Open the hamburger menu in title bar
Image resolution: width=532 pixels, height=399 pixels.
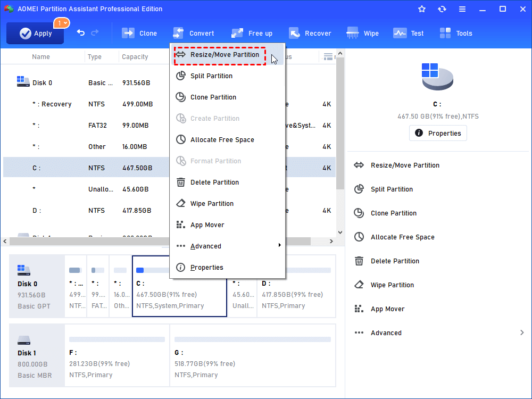click(x=462, y=9)
